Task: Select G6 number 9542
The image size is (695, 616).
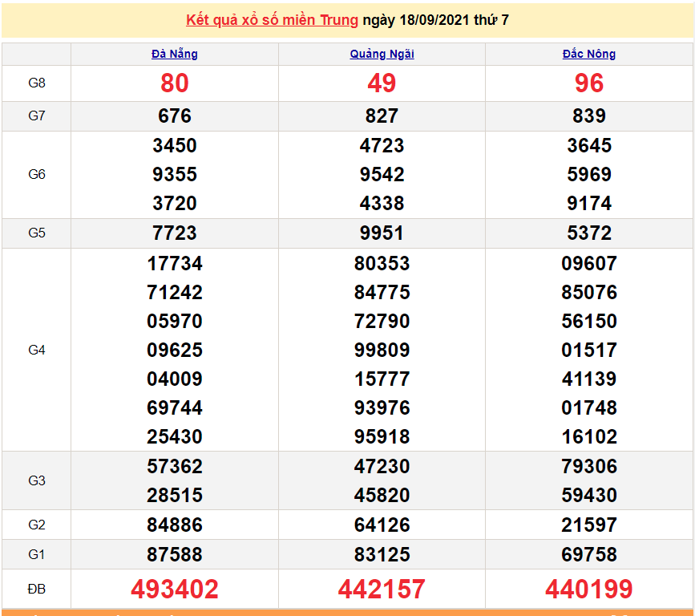Action: click(x=382, y=174)
